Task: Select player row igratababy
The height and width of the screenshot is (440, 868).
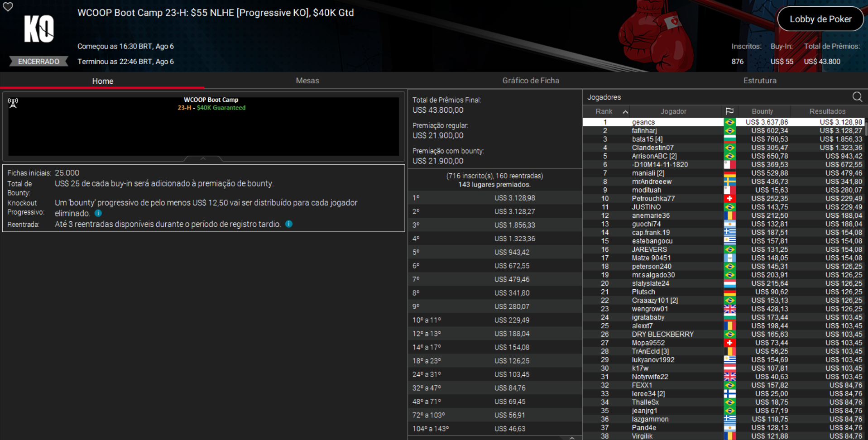Action: click(x=724, y=317)
